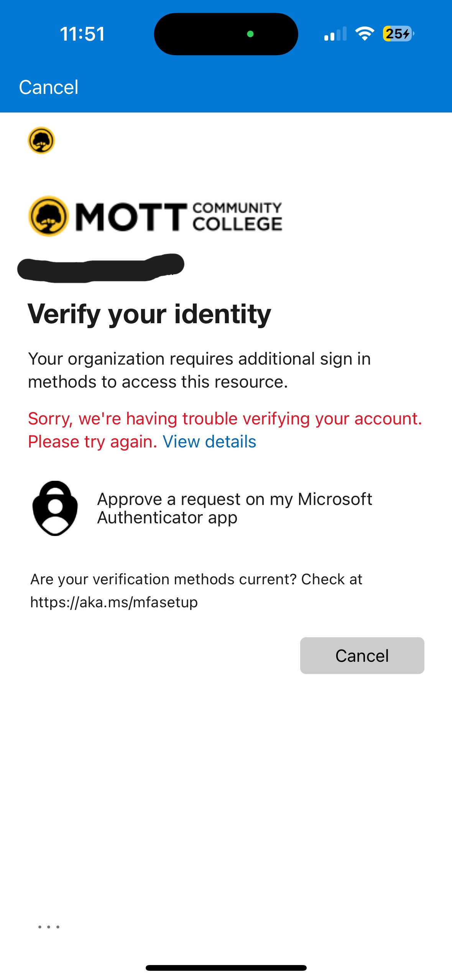
Task: Click the yellow tree emblem in the logo
Action: tap(50, 217)
